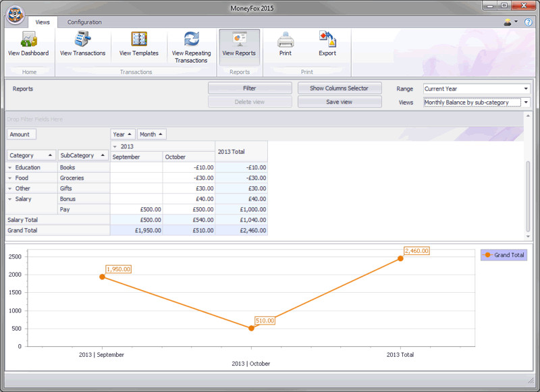540x392 pixels.
Task: Click the Grand Total legend swatch
Action: coord(487,255)
